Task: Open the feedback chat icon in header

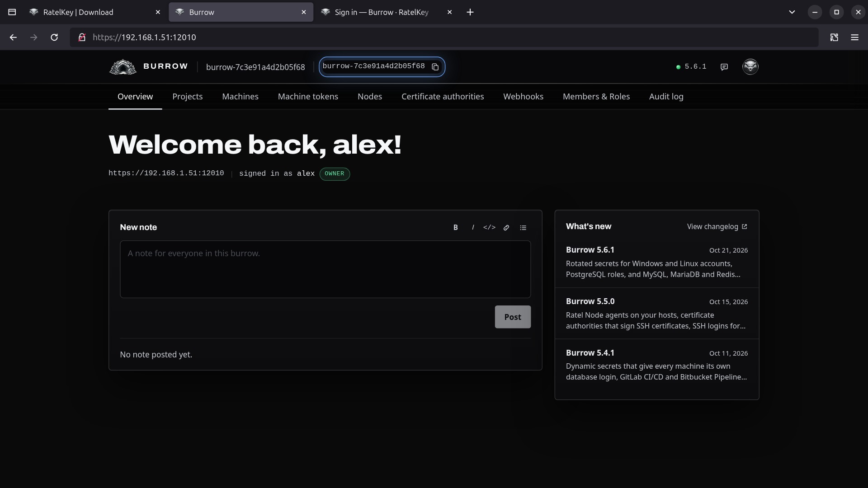Action: click(724, 67)
